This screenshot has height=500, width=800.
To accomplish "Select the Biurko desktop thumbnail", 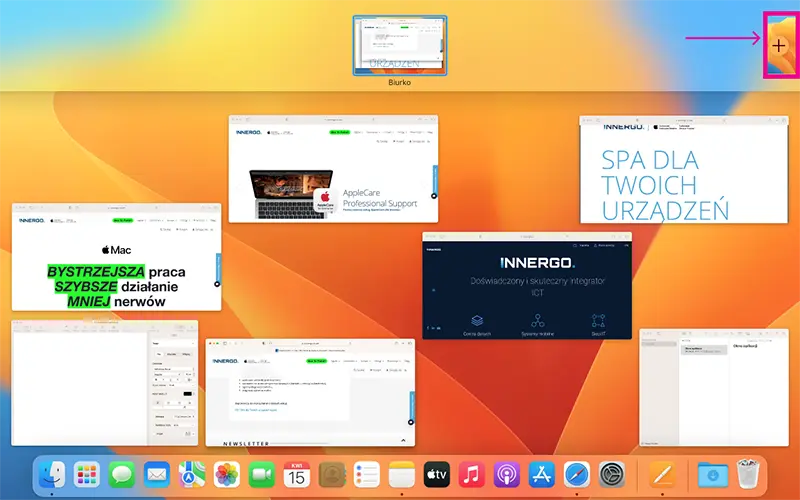I will tap(400, 46).
